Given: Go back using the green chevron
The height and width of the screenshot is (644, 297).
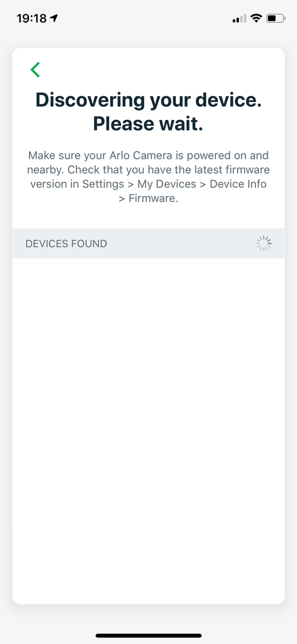Looking at the screenshot, I should (x=35, y=70).
